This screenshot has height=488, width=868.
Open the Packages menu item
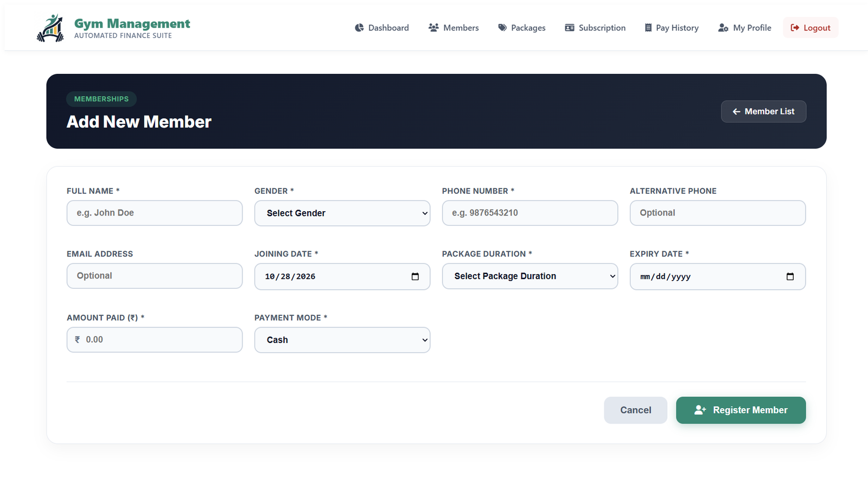point(522,28)
